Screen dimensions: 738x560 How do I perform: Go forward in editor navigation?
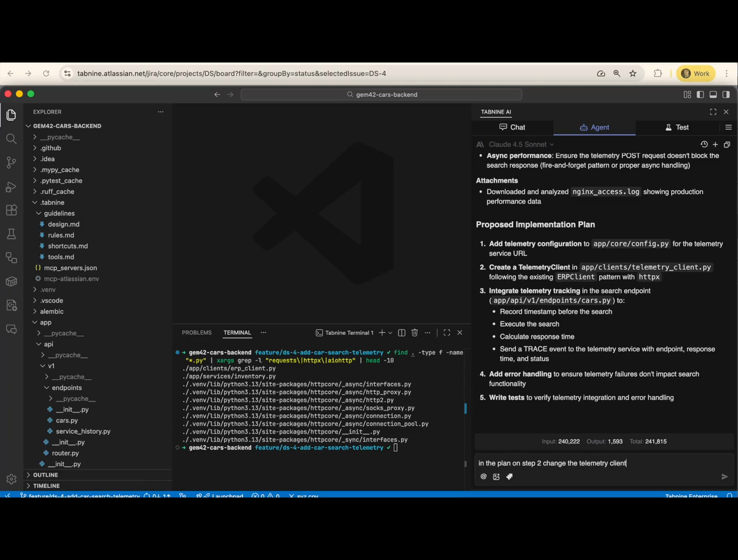[230, 94]
